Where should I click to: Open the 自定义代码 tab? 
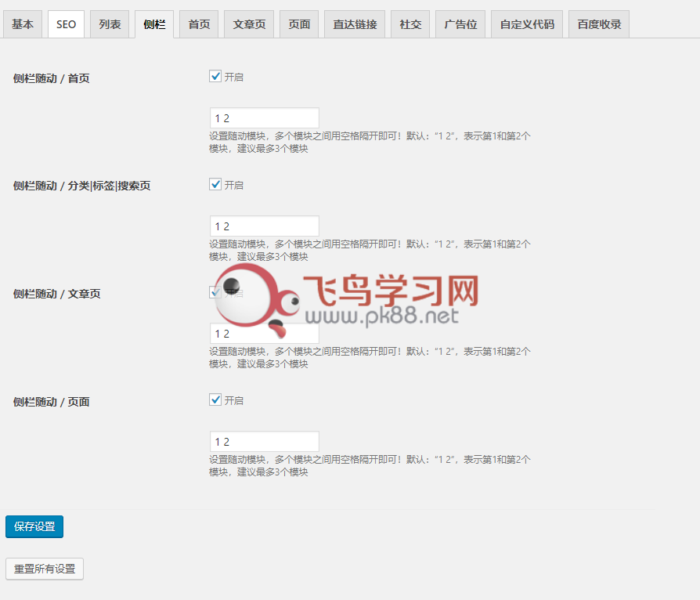click(527, 24)
